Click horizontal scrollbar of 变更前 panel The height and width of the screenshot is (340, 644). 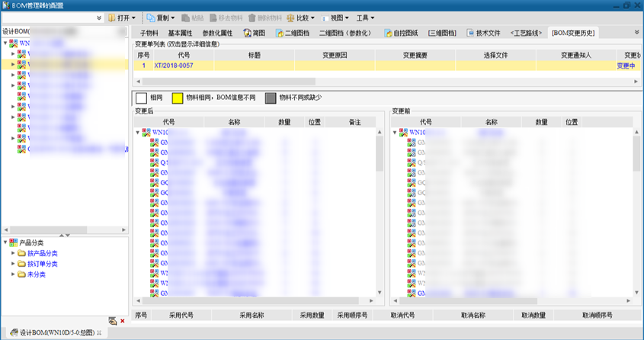point(467,301)
